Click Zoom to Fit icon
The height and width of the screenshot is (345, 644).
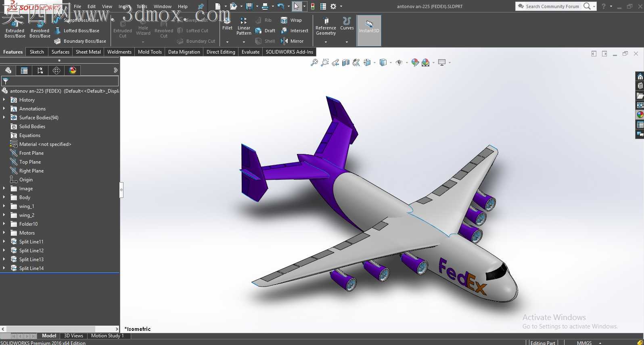tap(314, 62)
